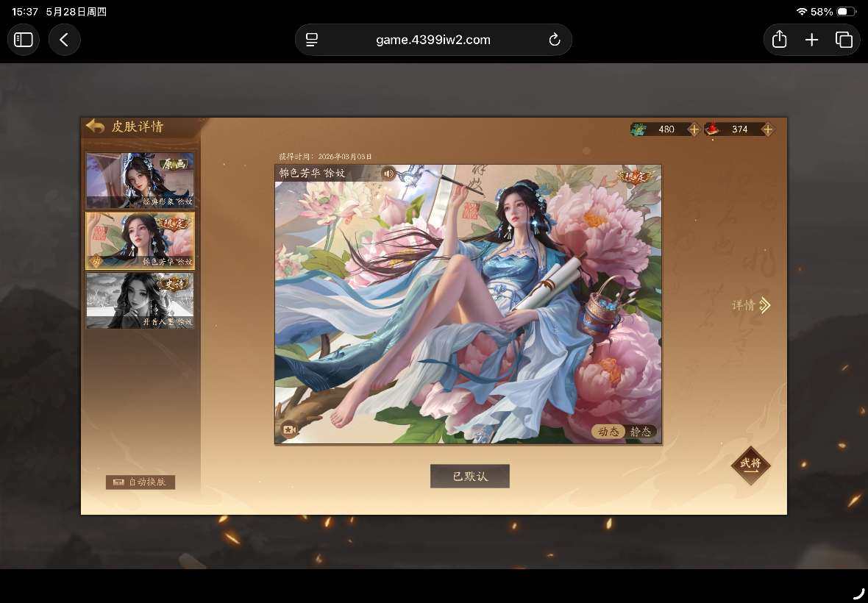Screen dimensions: 868x603
Task: Add more of the 374 red currency
Action: [x=767, y=129]
